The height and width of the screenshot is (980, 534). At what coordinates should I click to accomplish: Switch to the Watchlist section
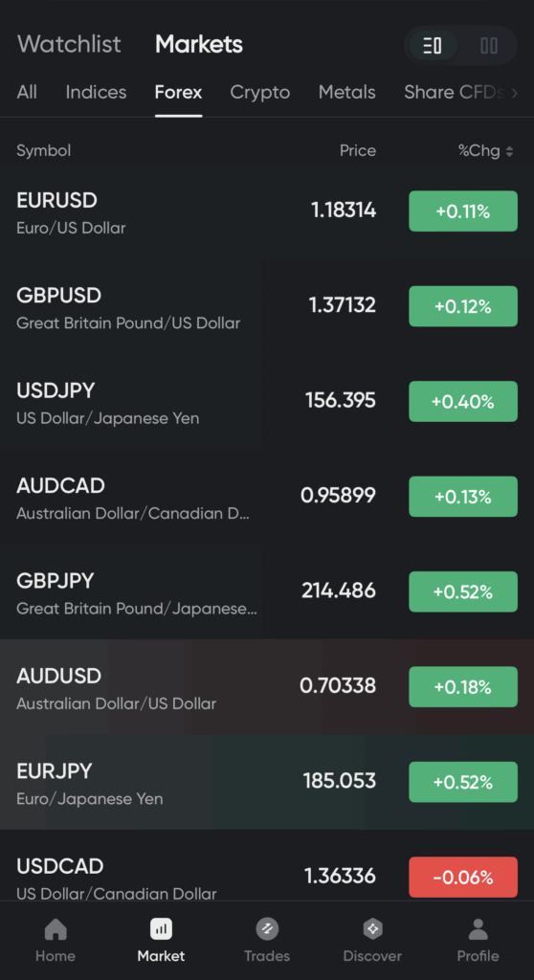click(70, 44)
